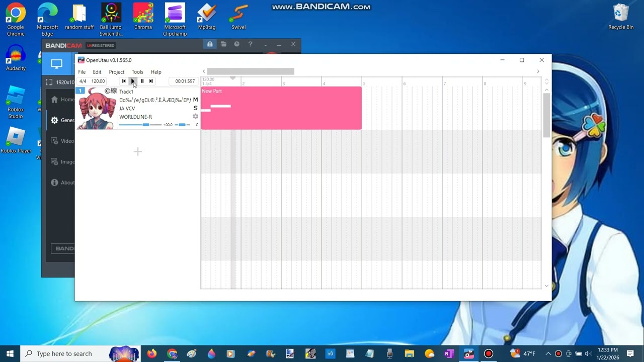Open the Tools menu

(137, 72)
